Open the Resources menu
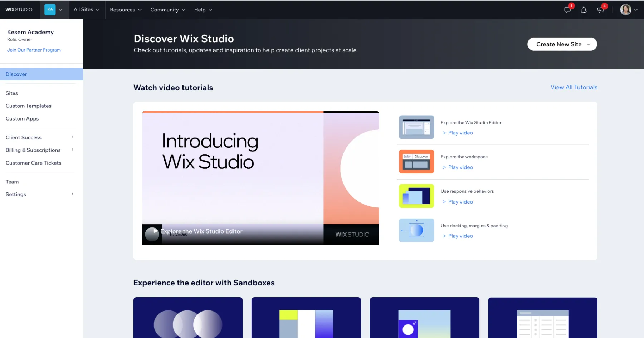The image size is (644, 338). click(x=126, y=10)
